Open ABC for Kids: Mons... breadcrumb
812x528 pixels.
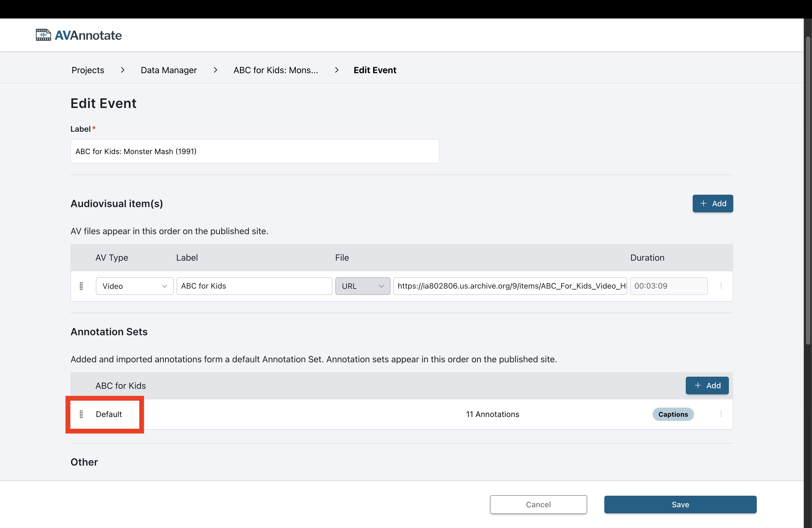point(275,70)
